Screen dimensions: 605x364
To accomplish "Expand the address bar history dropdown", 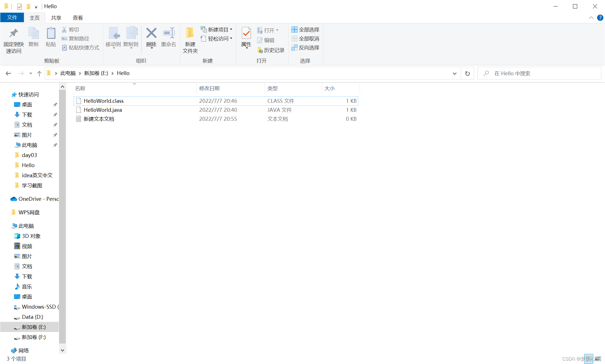I will click(x=455, y=73).
